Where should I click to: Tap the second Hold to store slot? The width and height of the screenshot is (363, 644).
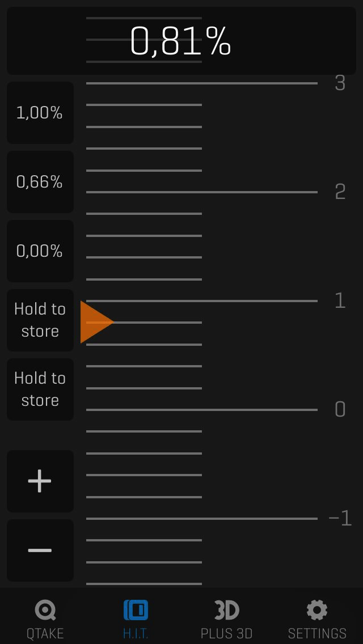[x=40, y=389]
